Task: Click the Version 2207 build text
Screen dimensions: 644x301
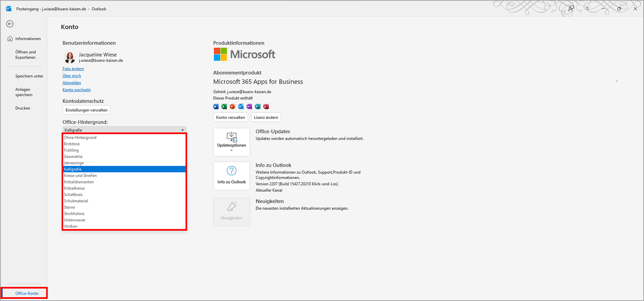Action: pyautogui.click(x=297, y=184)
